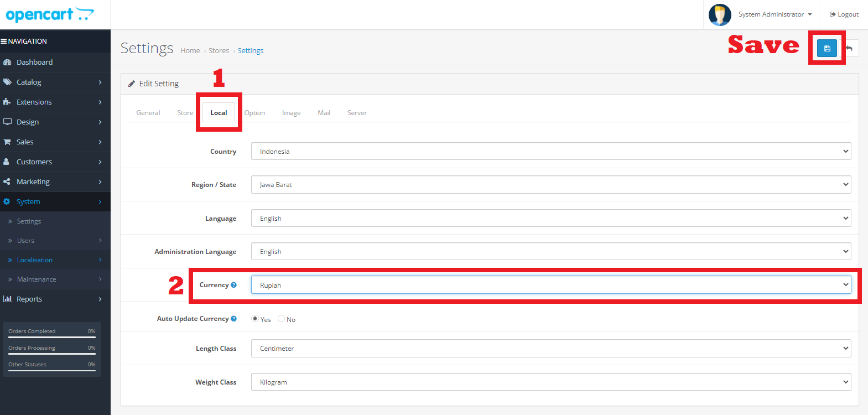Screen dimensions: 868x415
Task: Click the Orders Processing progress bar
Action: coord(52,354)
